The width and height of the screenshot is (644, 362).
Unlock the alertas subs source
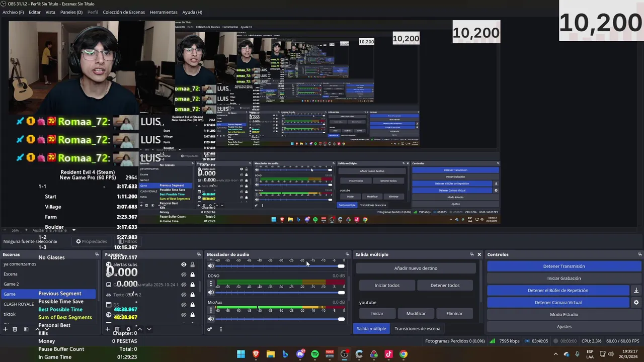coord(192,264)
